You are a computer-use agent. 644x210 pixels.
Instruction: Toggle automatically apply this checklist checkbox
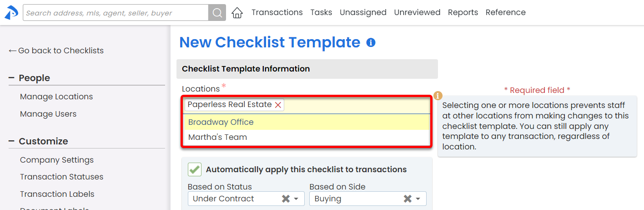(195, 169)
